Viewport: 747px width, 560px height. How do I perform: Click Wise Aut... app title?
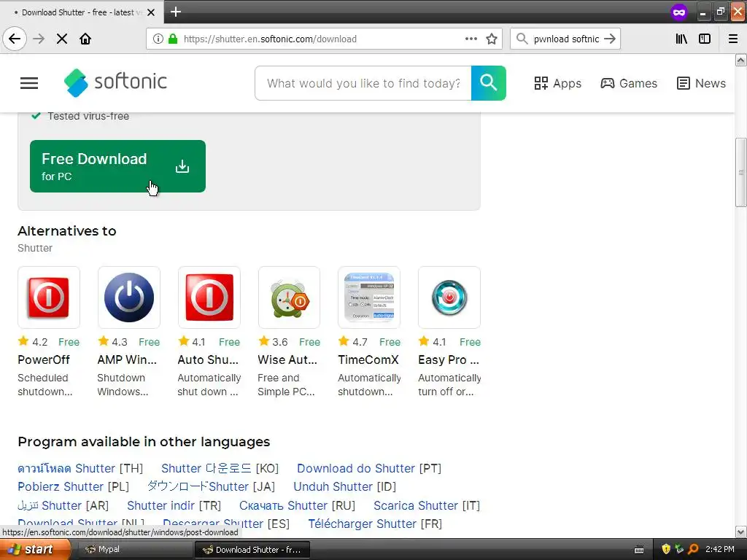pos(287,360)
